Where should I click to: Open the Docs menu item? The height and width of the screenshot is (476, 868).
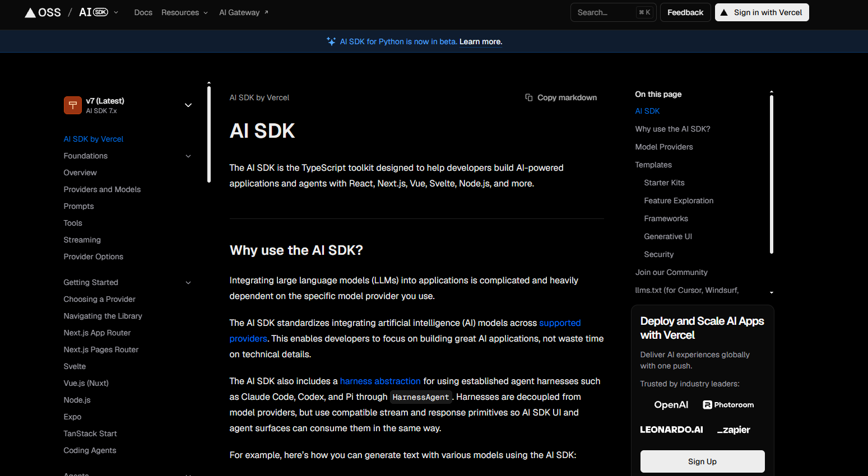(143, 12)
